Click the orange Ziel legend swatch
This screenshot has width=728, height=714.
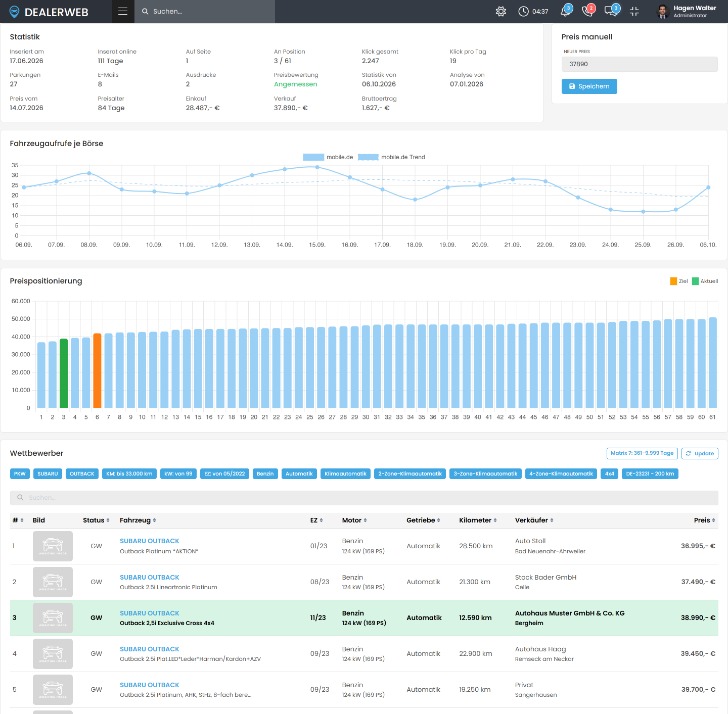673,281
